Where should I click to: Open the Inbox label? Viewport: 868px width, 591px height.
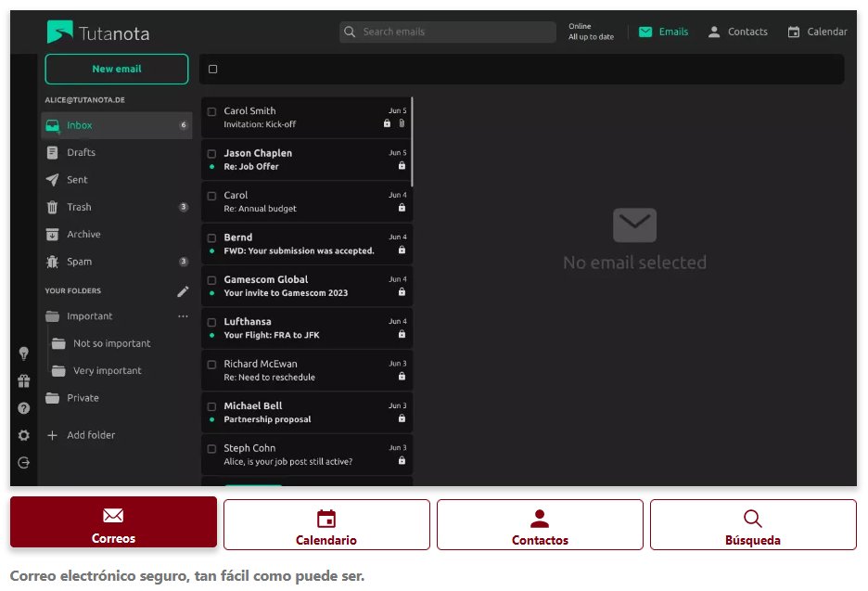point(79,126)
